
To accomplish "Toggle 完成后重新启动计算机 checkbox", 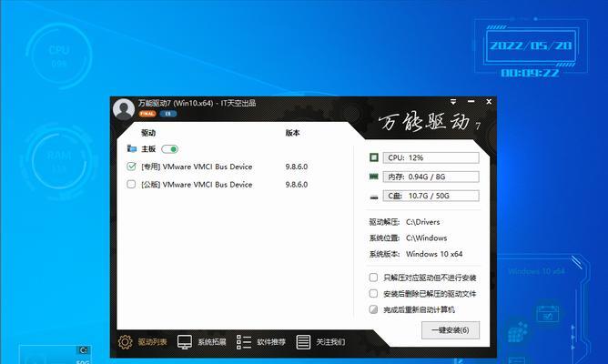I will (x=373, y=309).
